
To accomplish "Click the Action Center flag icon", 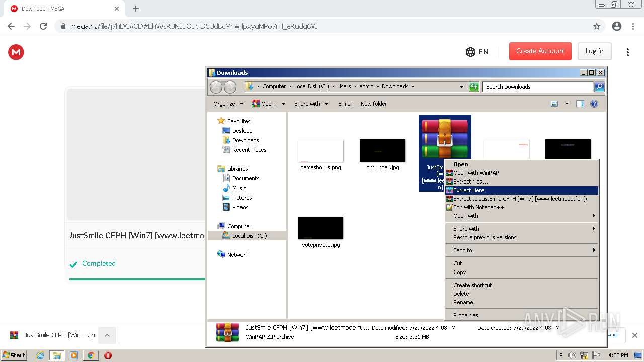I will (x=596, y=355).
